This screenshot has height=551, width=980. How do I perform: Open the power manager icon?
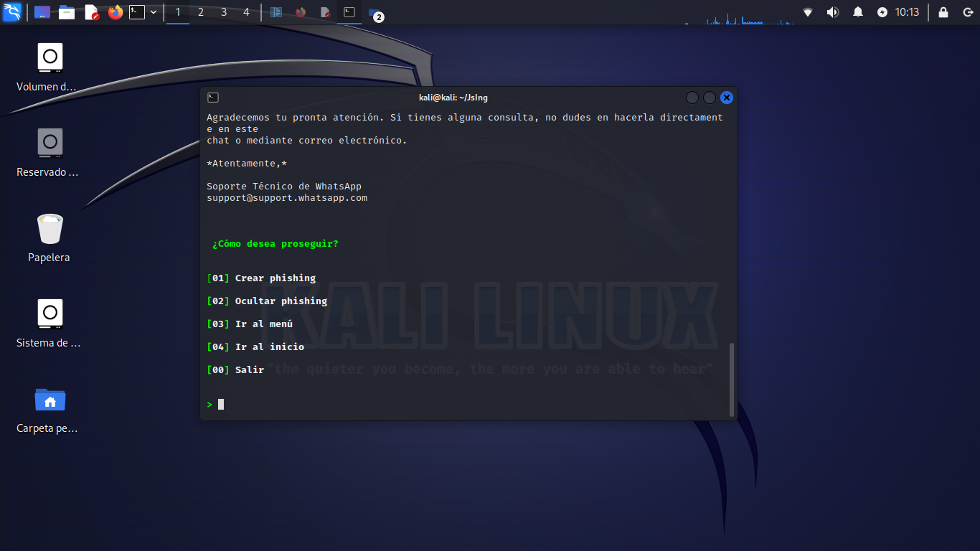pyautogui.click(x=882, y=12)
